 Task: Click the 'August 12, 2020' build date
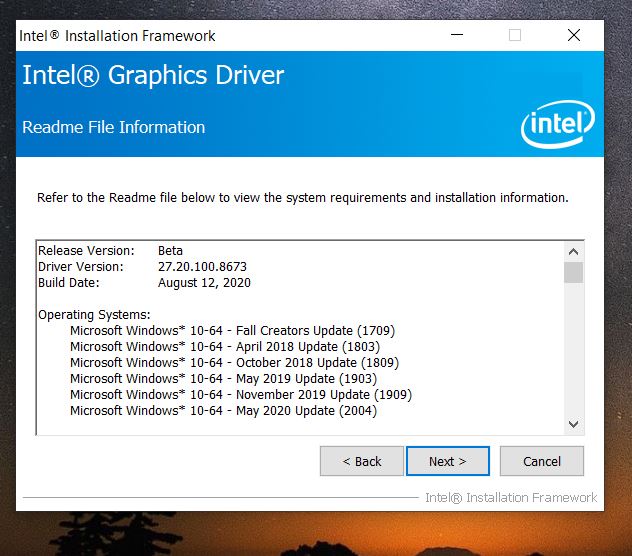point(204,283)
